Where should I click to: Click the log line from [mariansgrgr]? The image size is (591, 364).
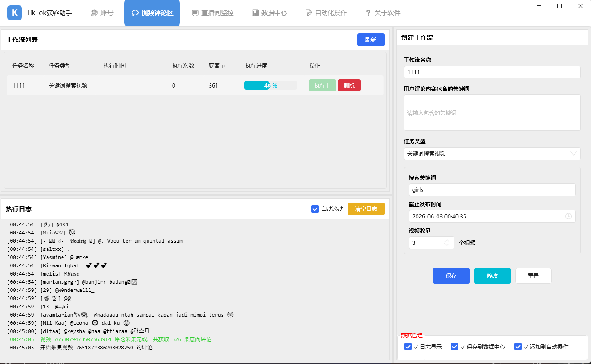(72, 282)
